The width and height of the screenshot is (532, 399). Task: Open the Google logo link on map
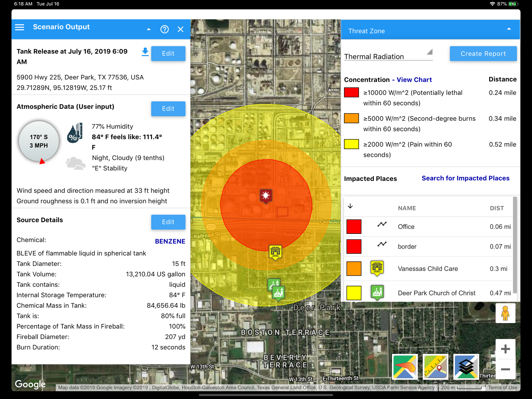click(x=30, y=384)
